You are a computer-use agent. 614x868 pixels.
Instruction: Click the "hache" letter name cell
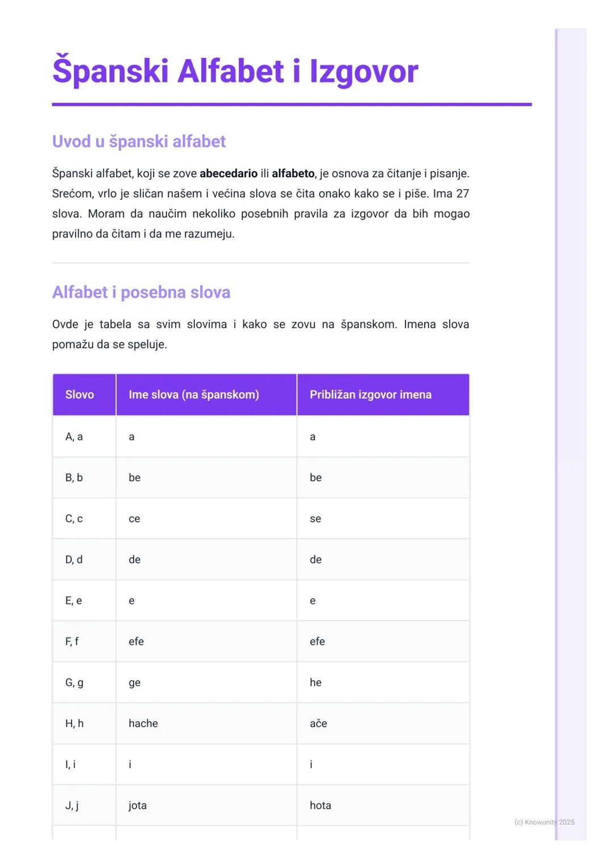143,723
